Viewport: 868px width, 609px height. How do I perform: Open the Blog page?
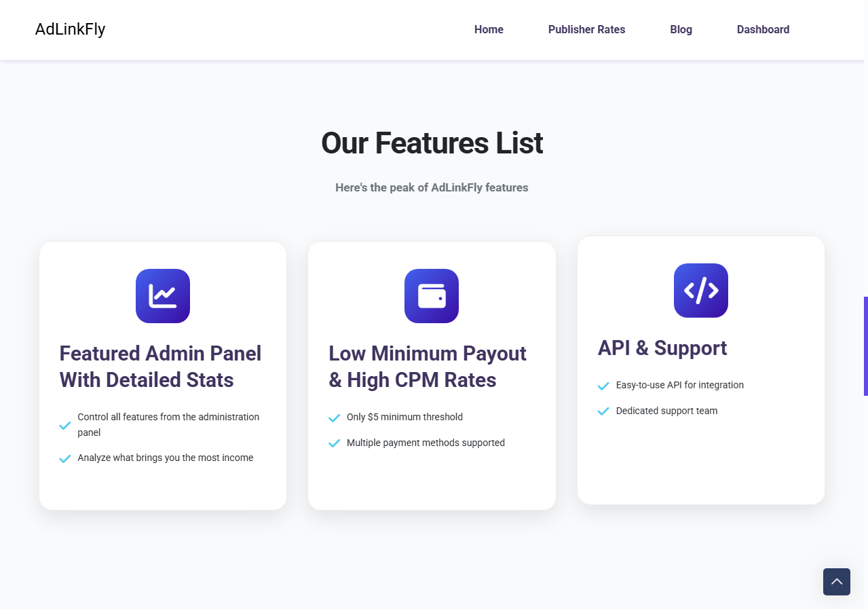(681, 30)
